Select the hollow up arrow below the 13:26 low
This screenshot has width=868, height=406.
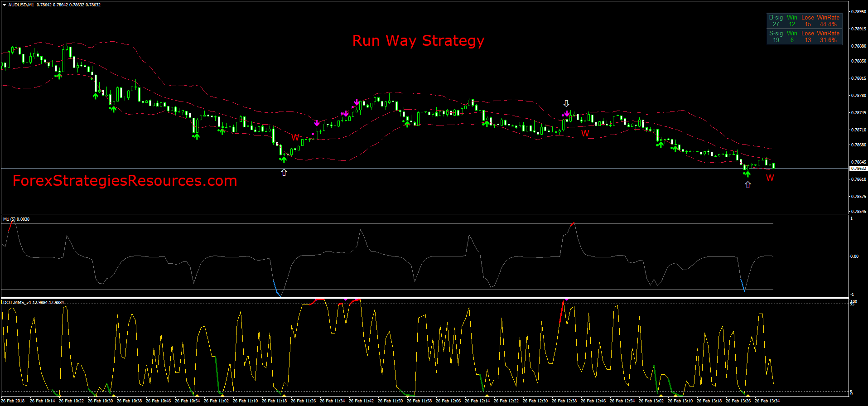748,184
